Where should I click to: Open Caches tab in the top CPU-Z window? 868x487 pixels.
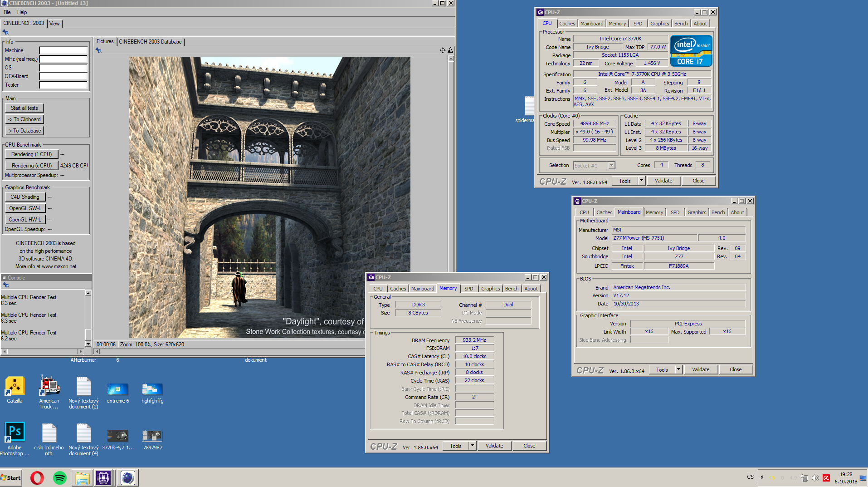(x=567, y=24)
